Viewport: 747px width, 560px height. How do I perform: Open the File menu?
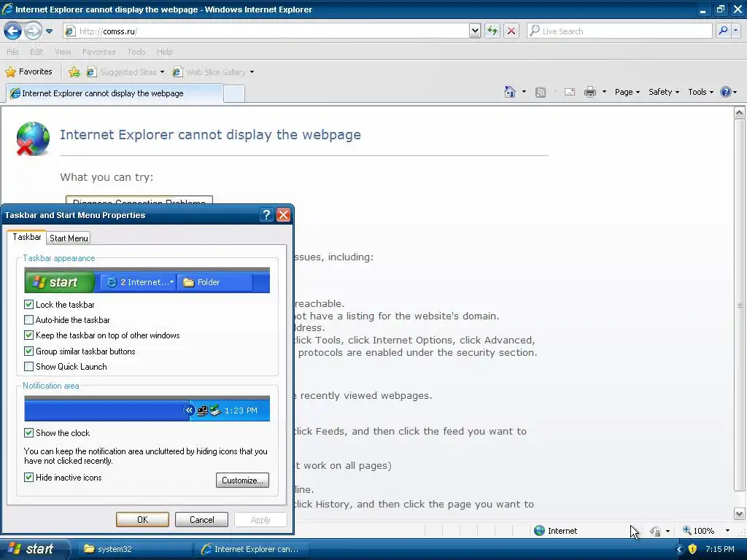click(x=13, y=52)
